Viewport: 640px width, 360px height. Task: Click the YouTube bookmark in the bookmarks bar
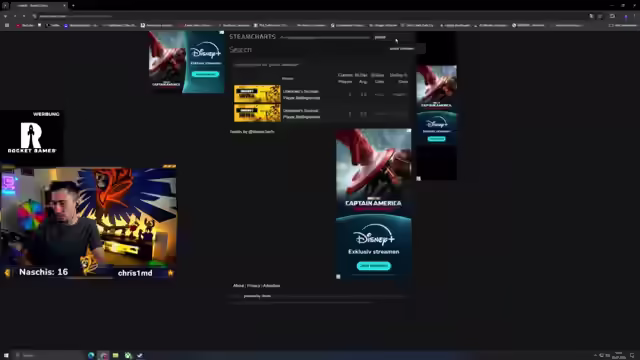[x=25, y=25]
